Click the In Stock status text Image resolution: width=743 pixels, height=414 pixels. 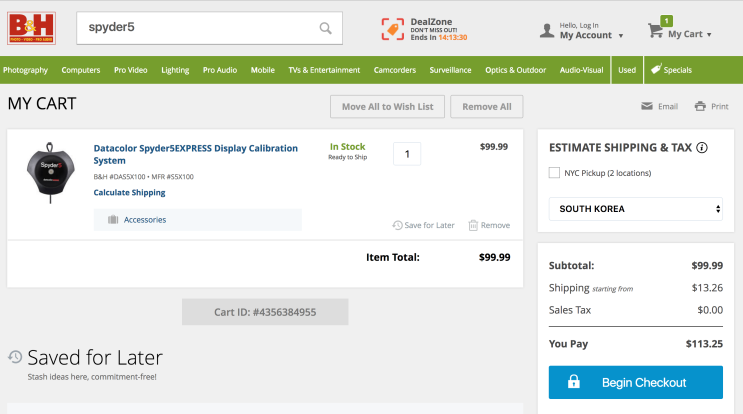click(347, 147)
